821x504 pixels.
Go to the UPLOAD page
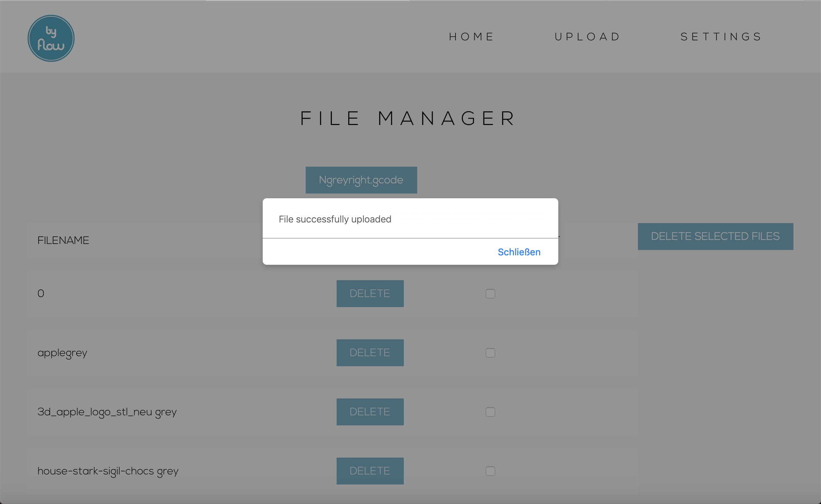point(588,37)
